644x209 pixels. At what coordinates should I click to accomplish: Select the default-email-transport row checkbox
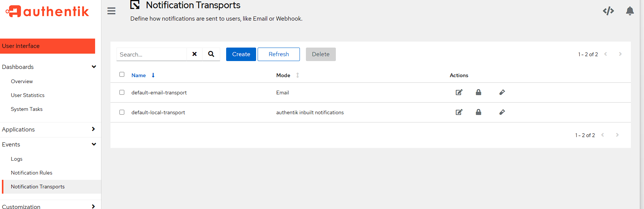(x=122, y=93)
